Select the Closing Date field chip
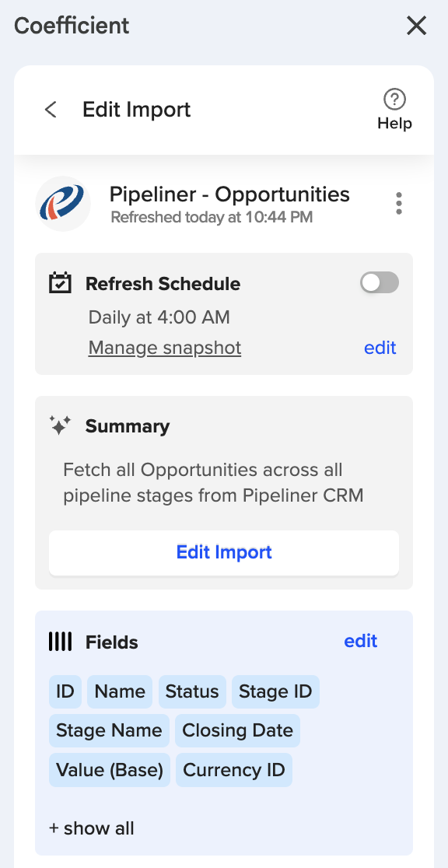Screen dimensions: 448x868 (x=237, y=730)
